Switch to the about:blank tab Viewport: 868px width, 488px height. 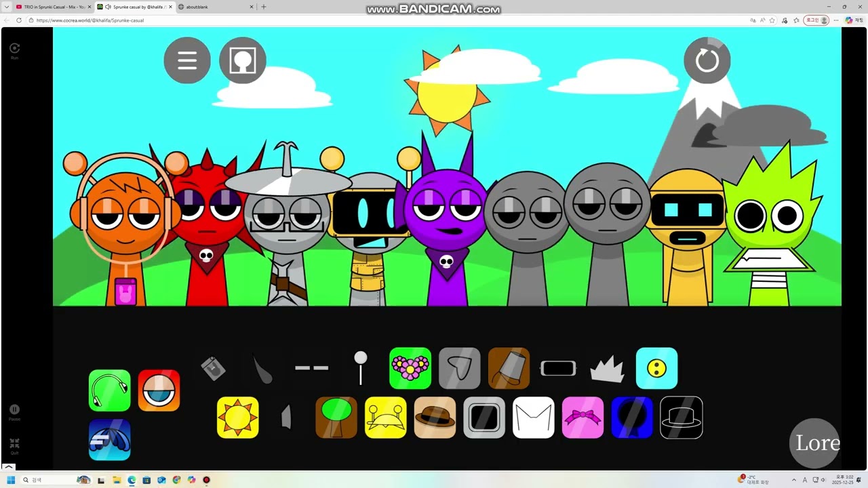click(x=216, y=7)
